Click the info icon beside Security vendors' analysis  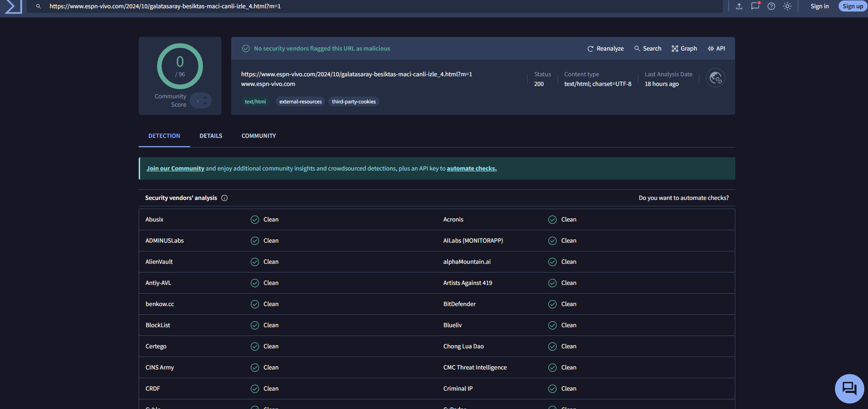click(225, 198)
